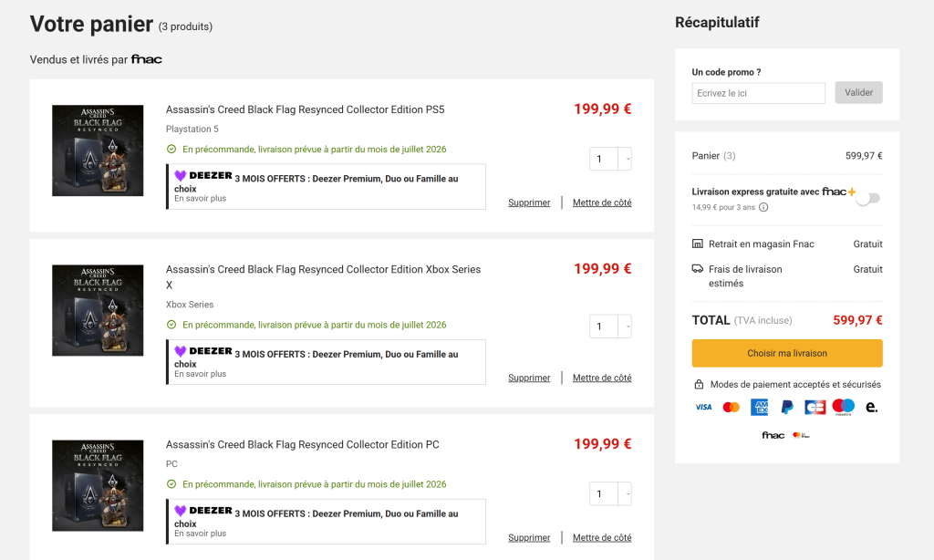
Task: Set aside PC edition with Mettre de côté
Action: click(x=602, y=537)
